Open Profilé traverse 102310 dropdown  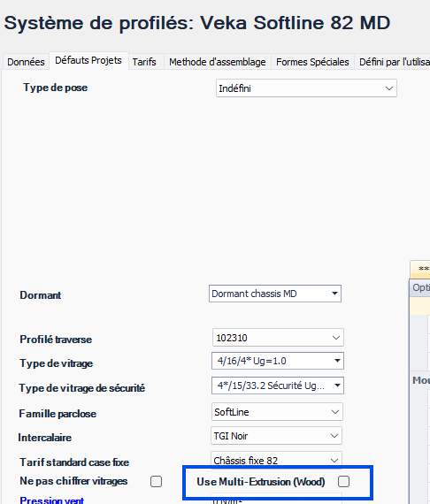[x=278, y=338]
